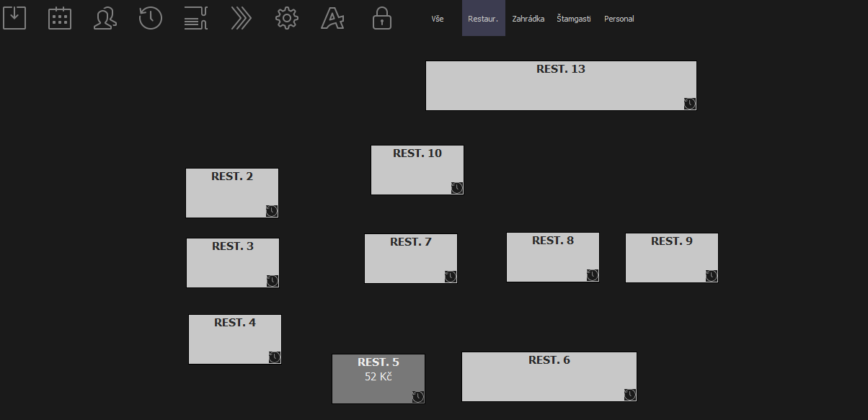The height and width of the screenshot is (420, 868).
Task: Open table REST. 5 with 52 Kč
Action: pos(378,380)
